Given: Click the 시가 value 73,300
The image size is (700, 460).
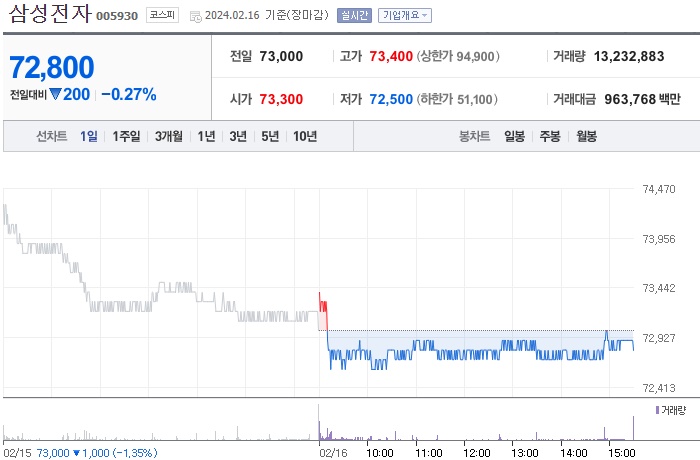Looking at the screenshot, I should pos(281,99).
